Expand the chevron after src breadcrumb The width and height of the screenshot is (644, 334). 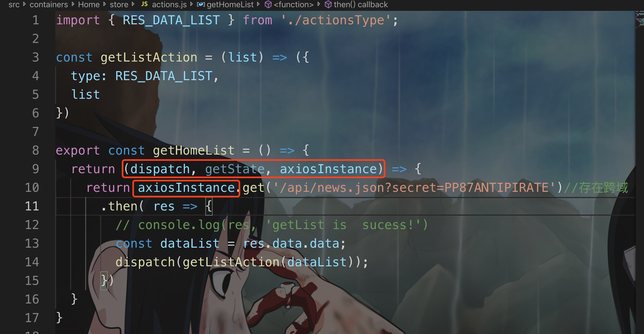(x=25, y=4)
